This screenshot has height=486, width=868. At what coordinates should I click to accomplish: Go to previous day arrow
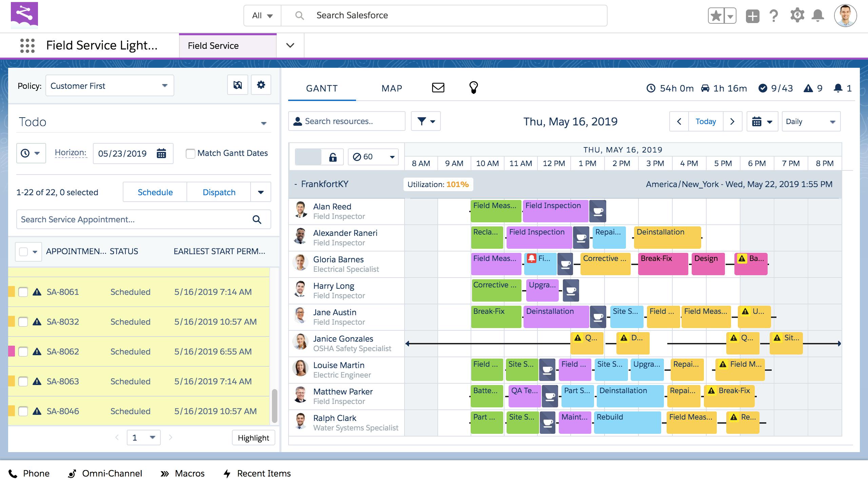pyautogui.click(x=679, y=121)
